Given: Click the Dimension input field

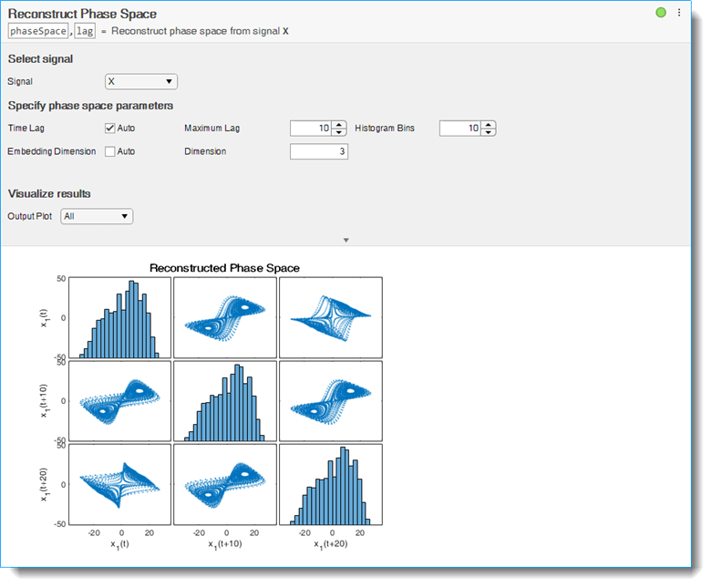Looking at the screenshot, I should [318, 151].
